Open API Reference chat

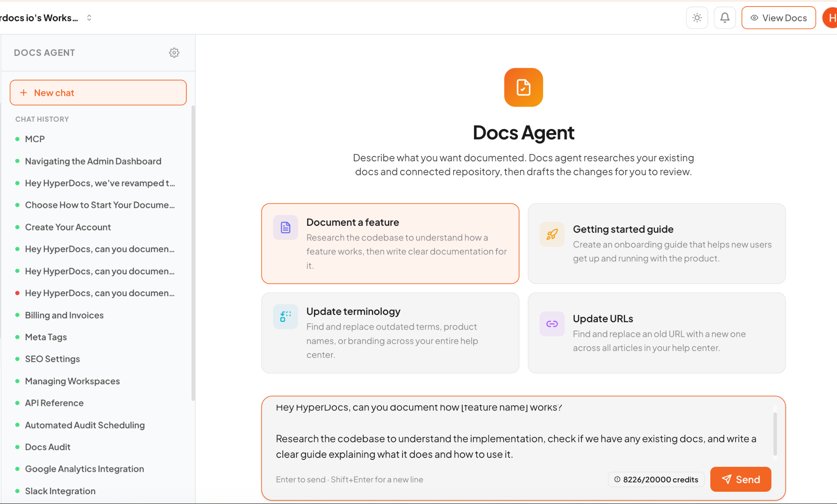click(54, 403)
